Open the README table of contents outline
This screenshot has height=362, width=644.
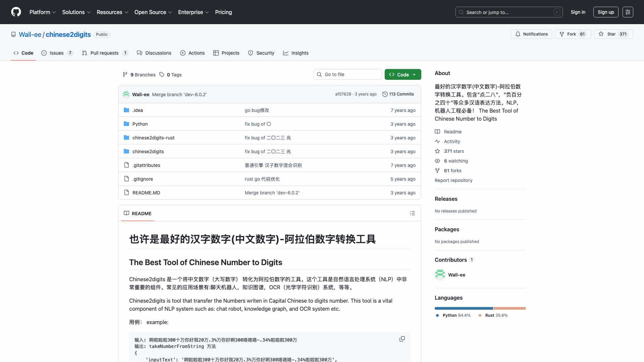pyautogui.click(x=412, y=213)
